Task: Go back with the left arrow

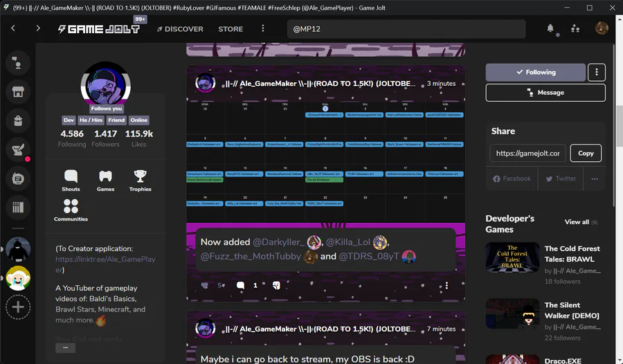Action: pos(13,28)
